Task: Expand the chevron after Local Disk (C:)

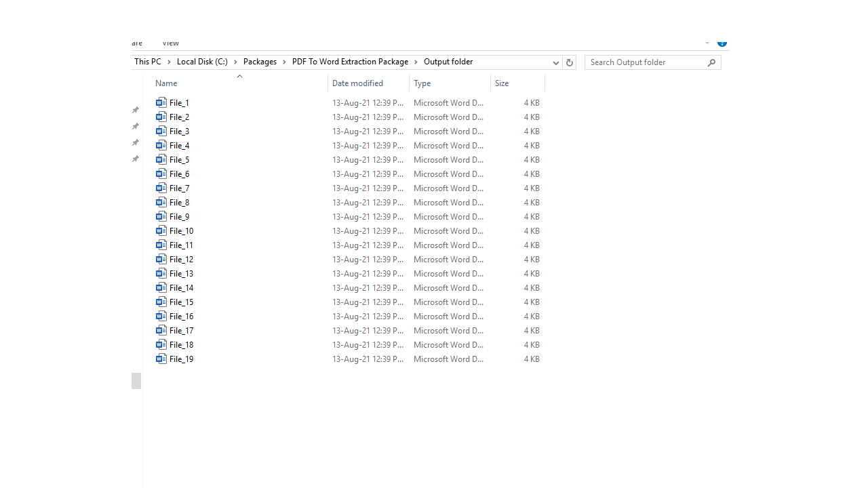Action: 235,62
